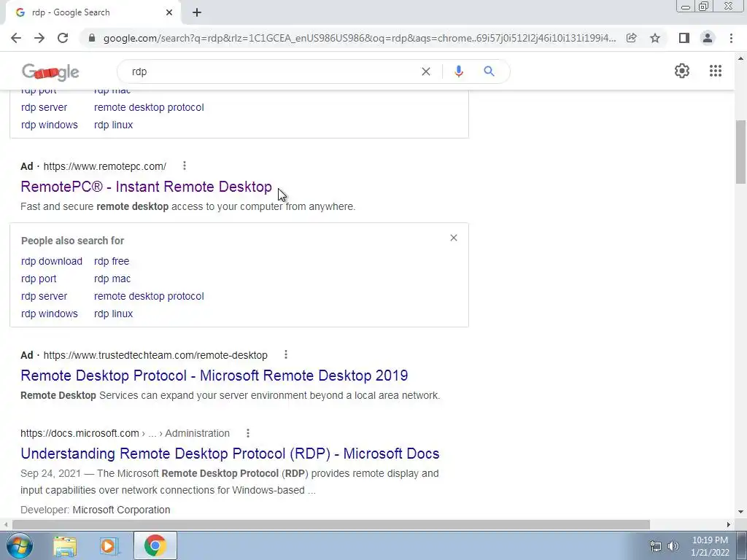Open the network tray icon
The height and width of the screenshot is (560, 747).
(x=656, y=546)
